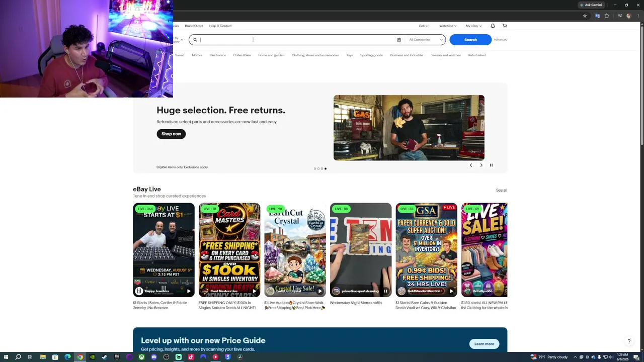
Task: Open Card Masters Live stream thumbnail
Action: click(229, 250)
